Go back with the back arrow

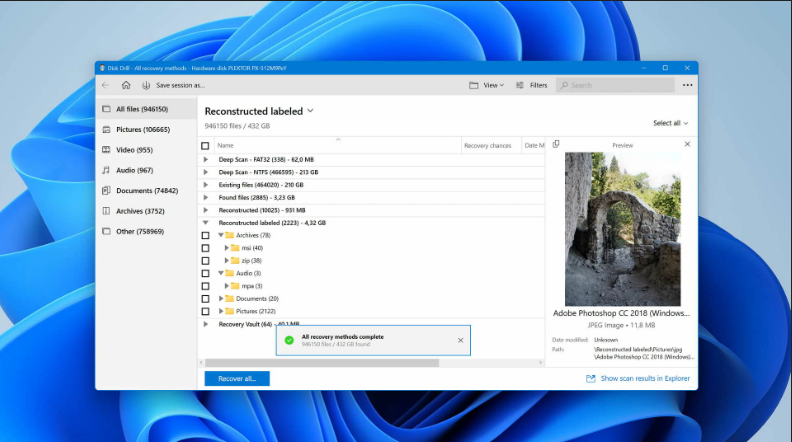pos(106,85)
